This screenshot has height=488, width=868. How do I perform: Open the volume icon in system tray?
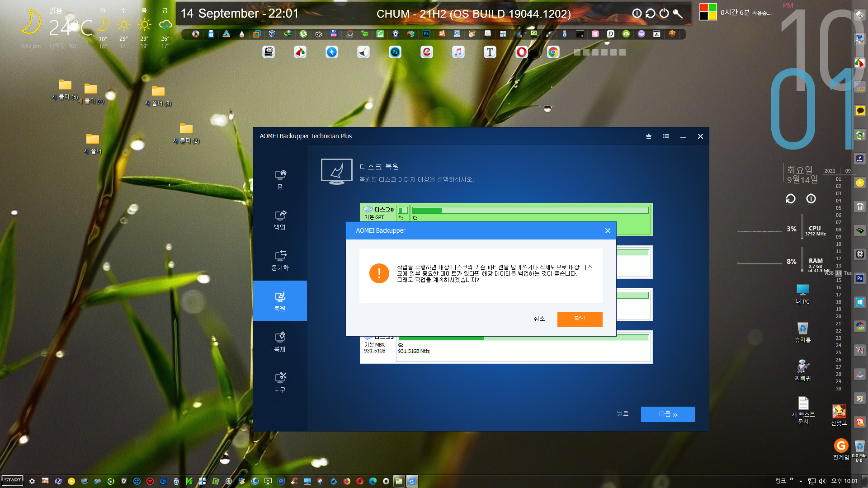(x=822, y=481)
